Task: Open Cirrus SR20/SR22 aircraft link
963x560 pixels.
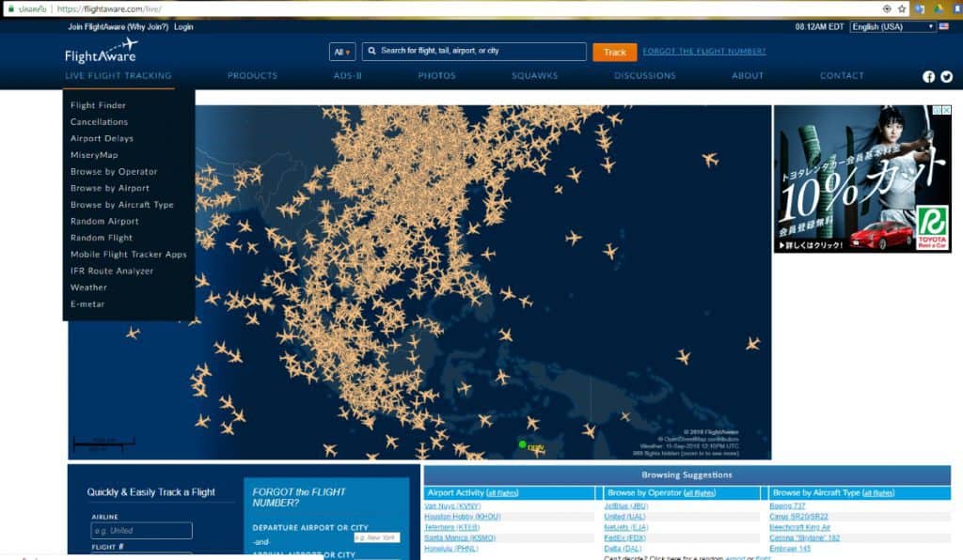Action: pyautogui.click(x=798, y=517)
